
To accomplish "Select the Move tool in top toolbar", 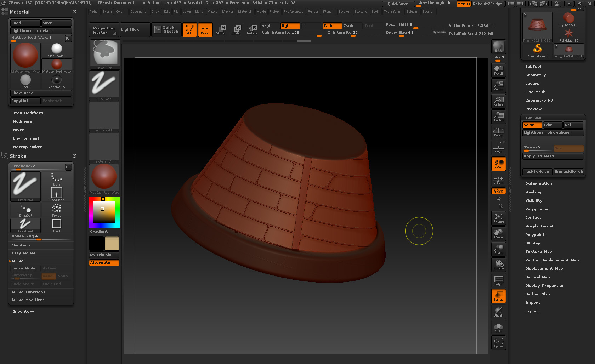I will [220, 29].
